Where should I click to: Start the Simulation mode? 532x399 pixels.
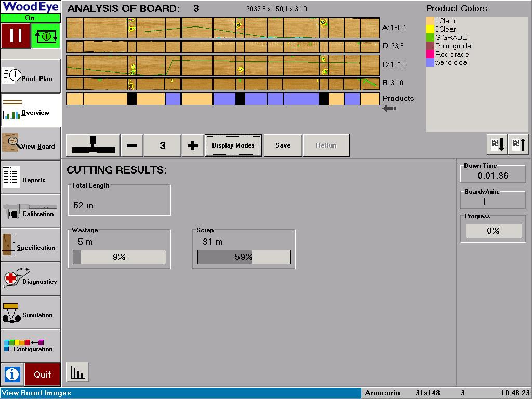[30, 313]
